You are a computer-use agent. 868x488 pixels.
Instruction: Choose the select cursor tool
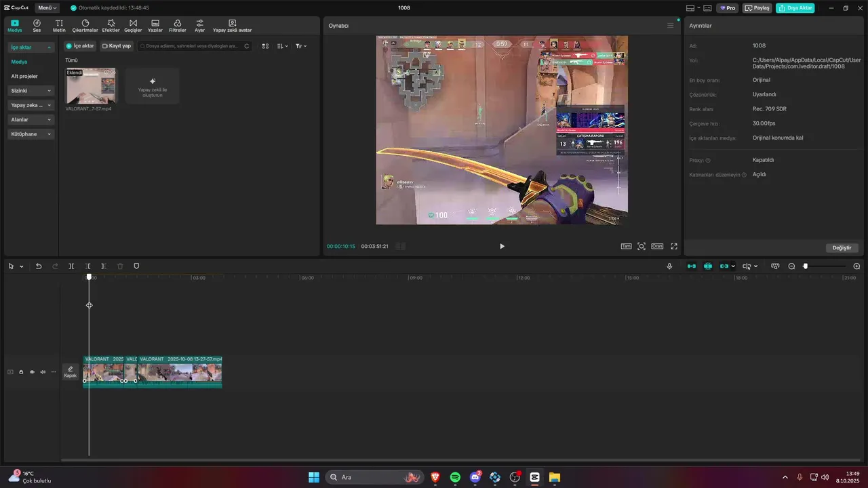(11, 266)
